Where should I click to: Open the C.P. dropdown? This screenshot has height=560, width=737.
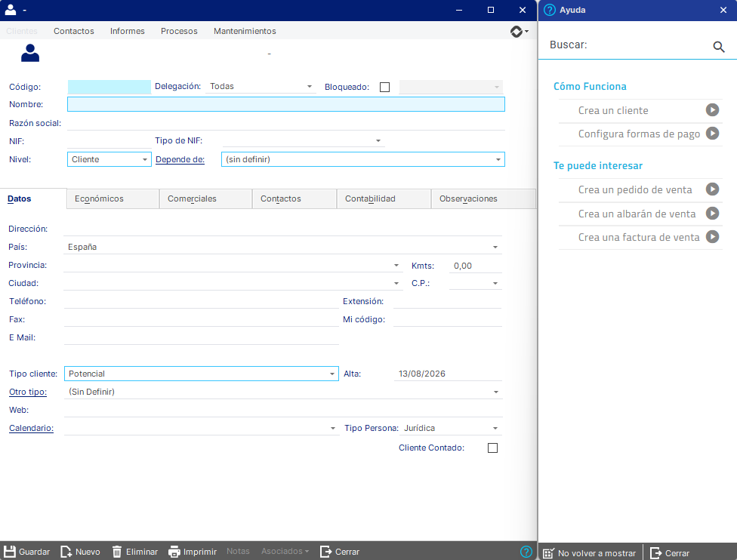pyautogui.click(x=495, y=283)
